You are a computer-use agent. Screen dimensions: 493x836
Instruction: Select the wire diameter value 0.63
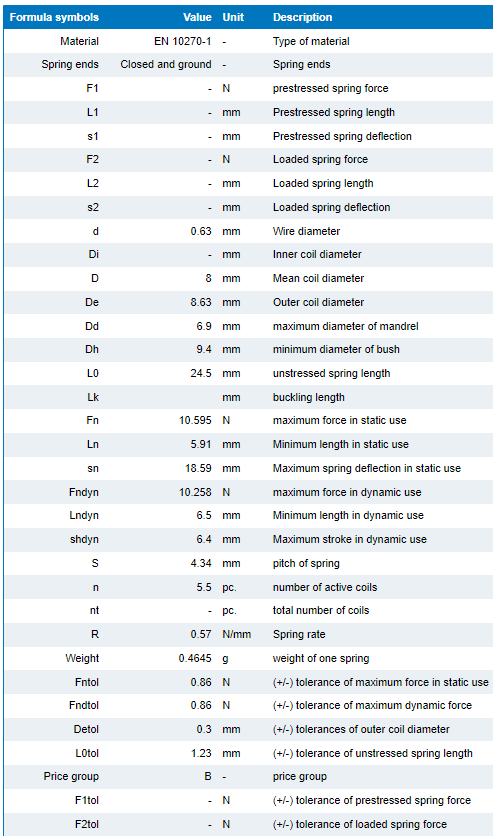point(201,231)
